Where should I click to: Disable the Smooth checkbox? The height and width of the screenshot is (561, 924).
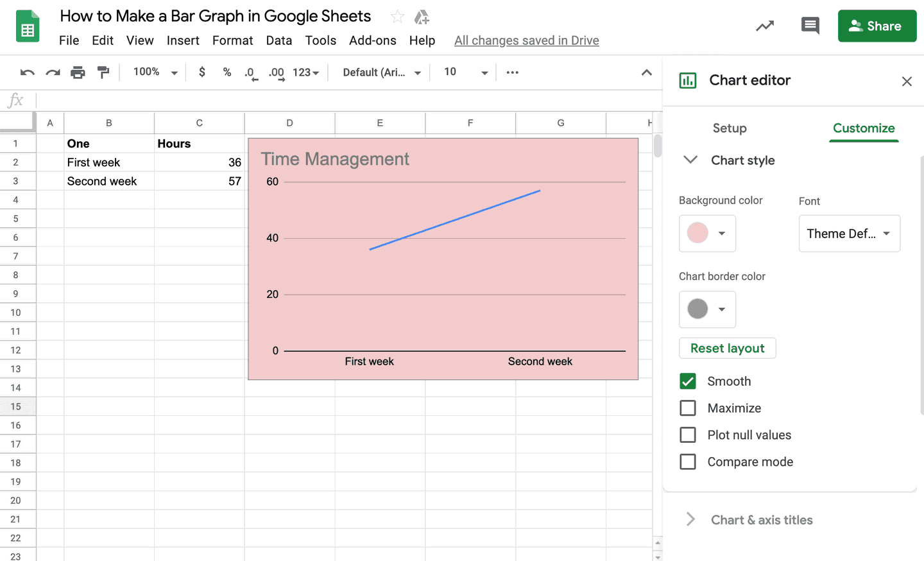click(x=687, y=381)
